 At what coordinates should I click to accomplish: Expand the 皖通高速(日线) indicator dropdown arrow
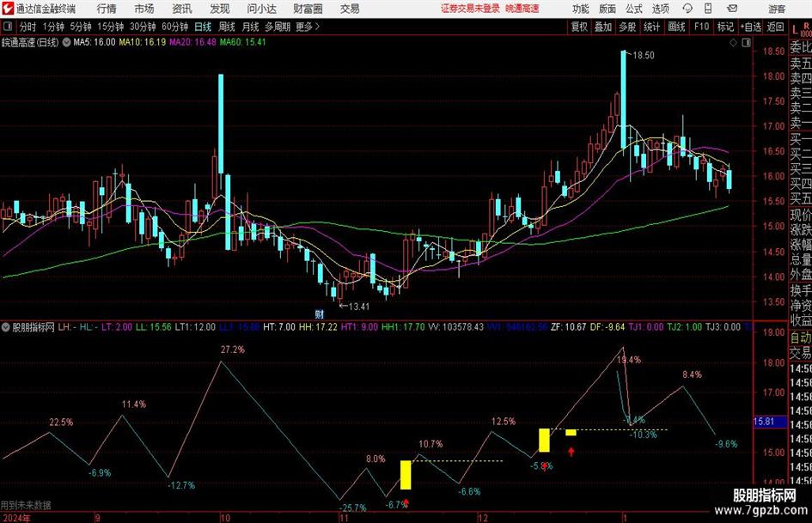click(x=67, y=42)
